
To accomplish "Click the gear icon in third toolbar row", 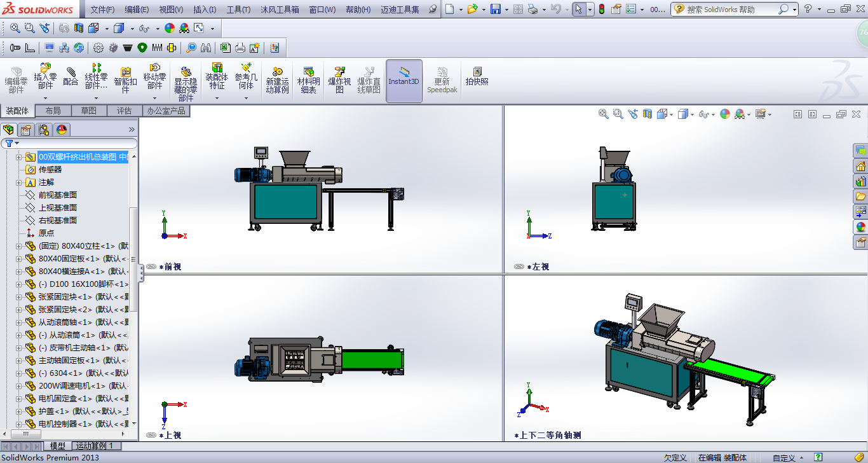I will (x=98, y=48).
